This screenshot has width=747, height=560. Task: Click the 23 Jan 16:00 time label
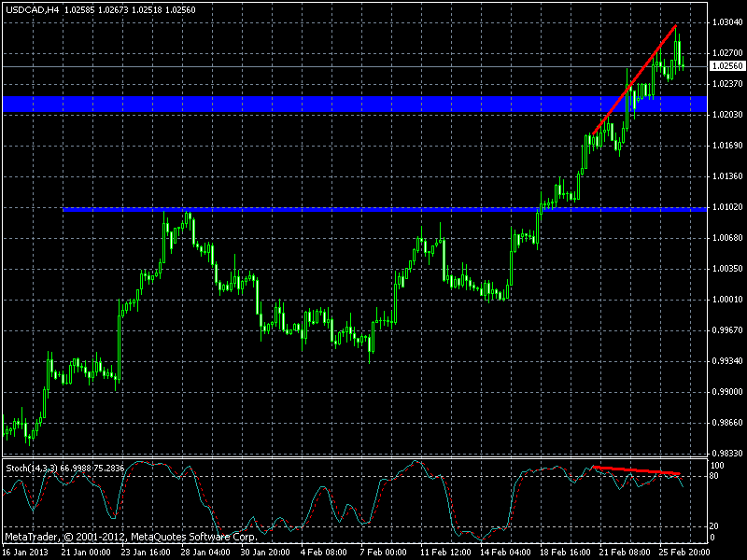tap(146, 553)
